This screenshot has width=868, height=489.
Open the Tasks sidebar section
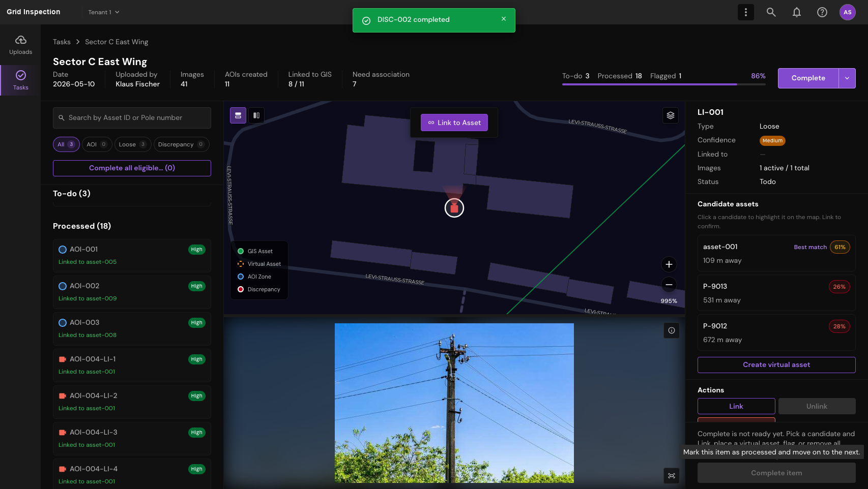click(20, 80)
